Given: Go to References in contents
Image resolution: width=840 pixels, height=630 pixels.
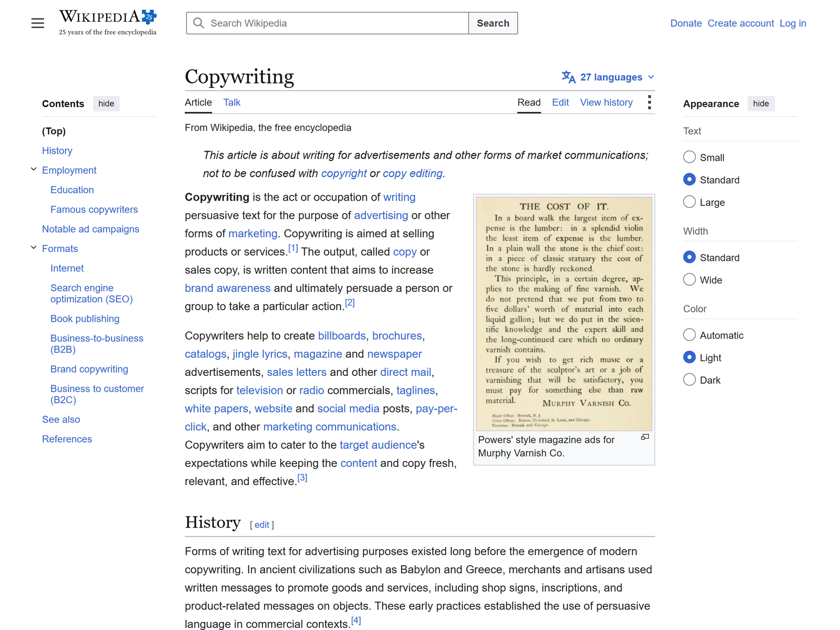Looking at the screenshot, I should coord(67,439).
